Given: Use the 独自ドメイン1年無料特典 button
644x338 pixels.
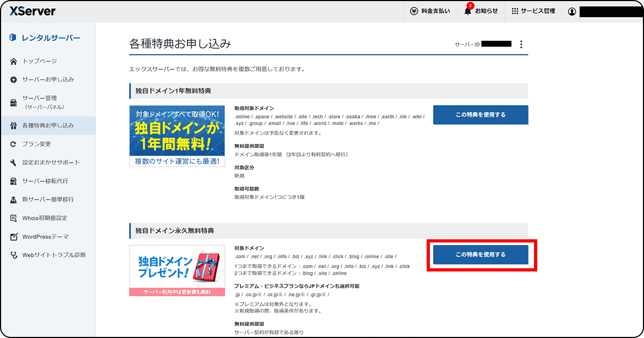Looking at the screenshot, I should coord(480,115).
